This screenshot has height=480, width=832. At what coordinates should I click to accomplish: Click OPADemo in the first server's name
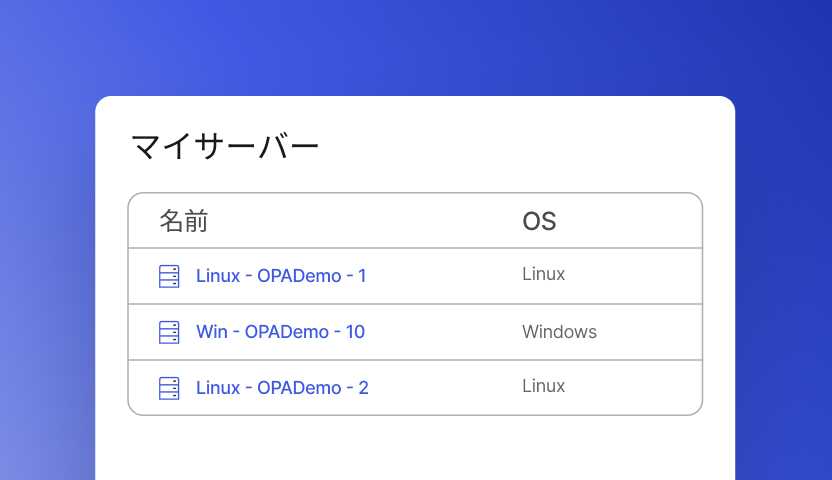coord(299,276)
